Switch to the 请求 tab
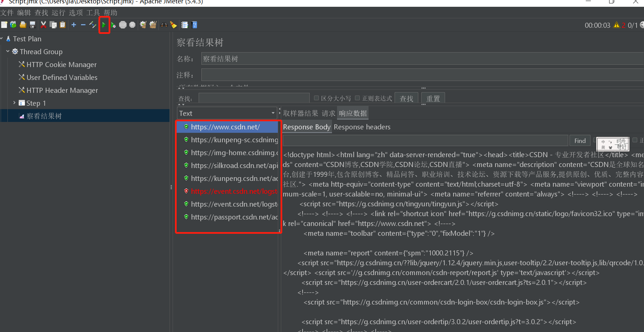Image resolution: width=644 pixels, height=332 pixels. click(x=328, y=113)
